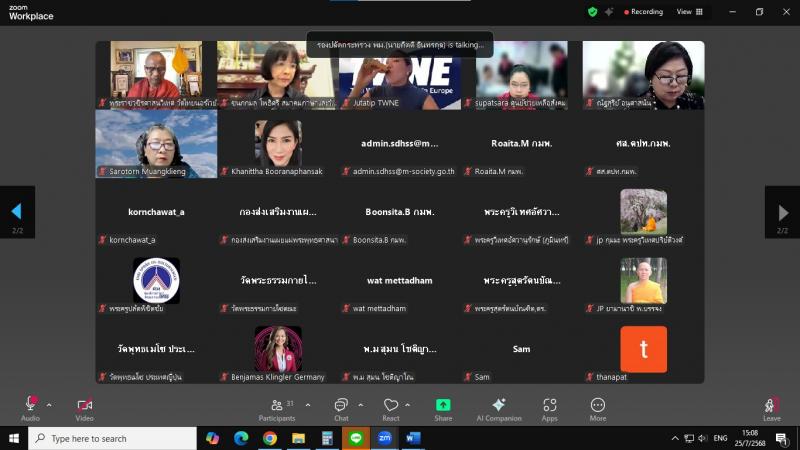The width and height of the screenshot is (800, 450).
Task: Expand the Participants options arrow
Action: (x=308, y=405)
